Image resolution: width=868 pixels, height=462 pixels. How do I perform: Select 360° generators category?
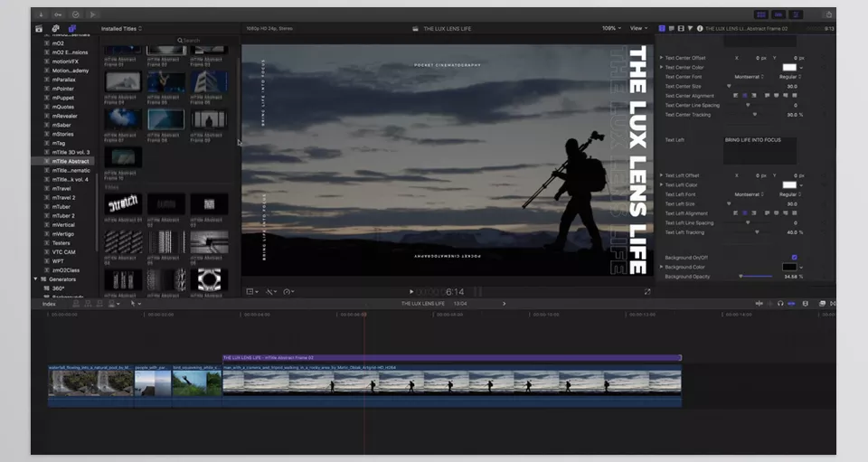[58, 288]
